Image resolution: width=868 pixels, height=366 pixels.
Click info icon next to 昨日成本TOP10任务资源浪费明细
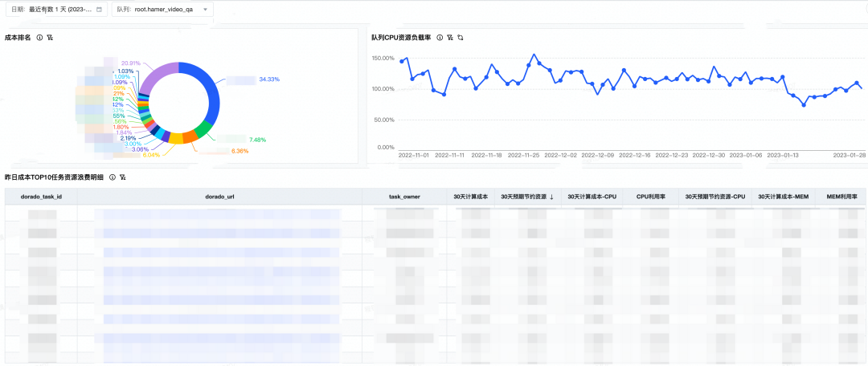tap(113, 177)
